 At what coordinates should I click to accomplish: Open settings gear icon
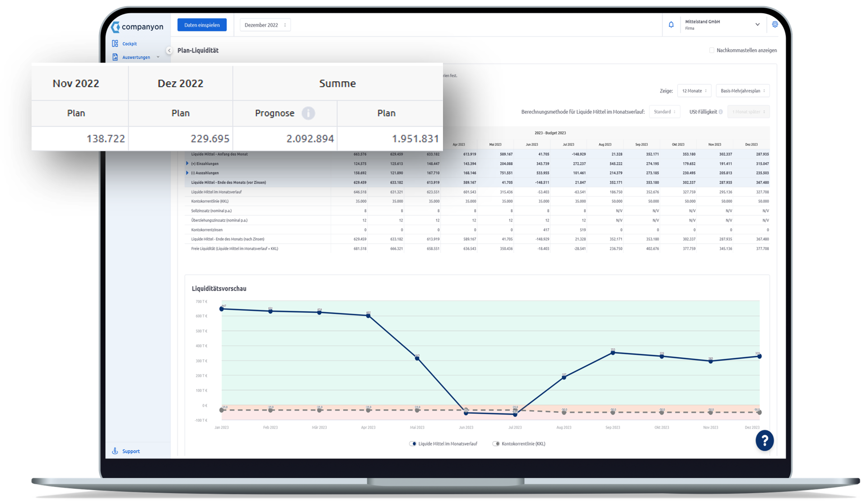click(775, 24)
